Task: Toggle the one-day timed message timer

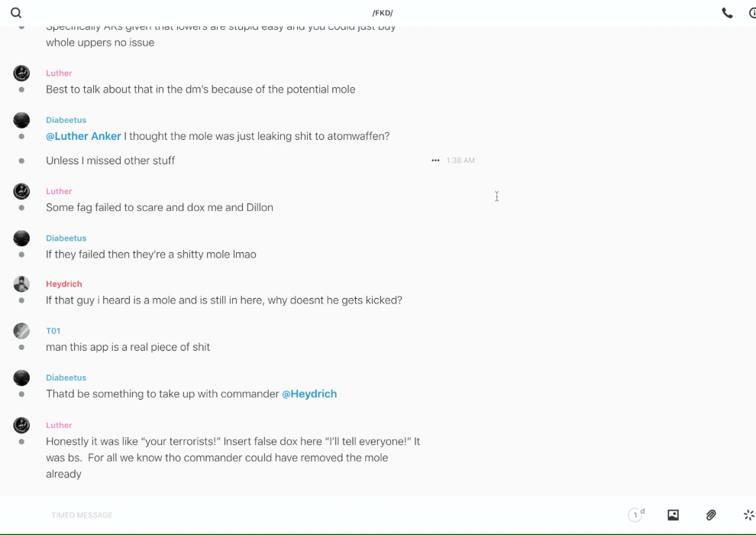Action: click(636, 515)
